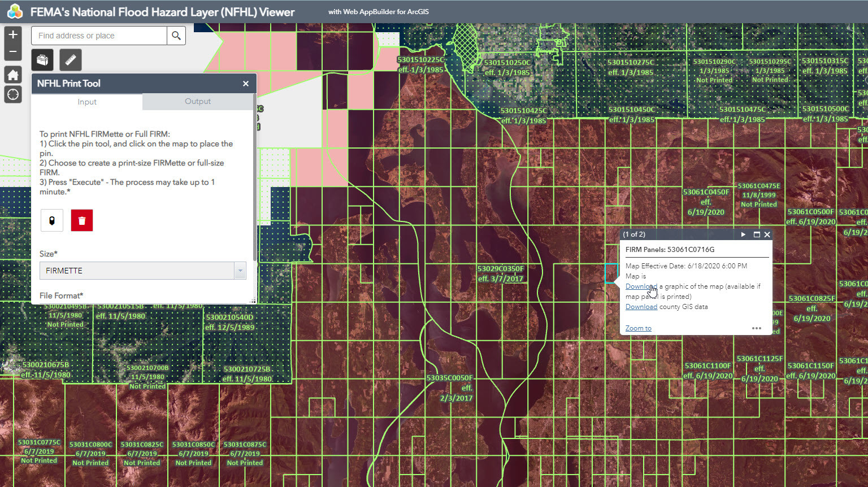This screenshot has height=487, width=868.
Task: Click the Home default extent button
Action: point(13,75)
